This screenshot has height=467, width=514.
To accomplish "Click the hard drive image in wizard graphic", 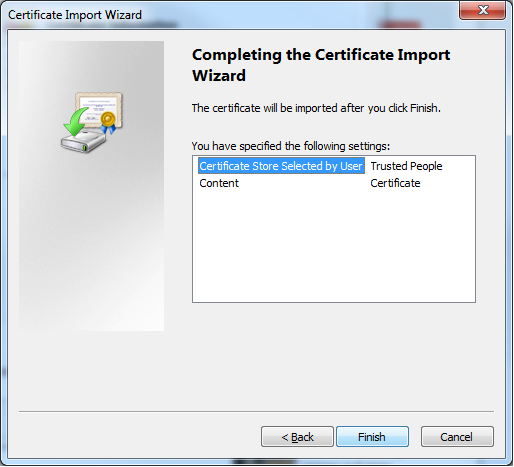I will tap(83, 142).
